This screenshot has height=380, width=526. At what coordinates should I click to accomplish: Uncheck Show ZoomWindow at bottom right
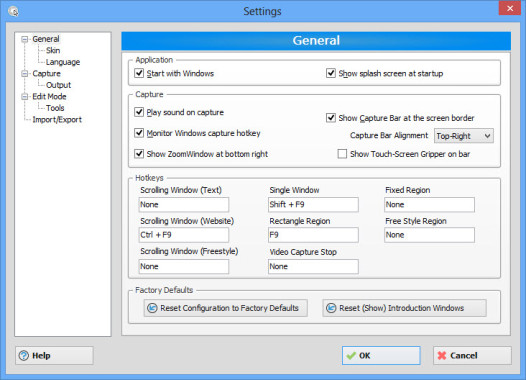coord(139,154)
